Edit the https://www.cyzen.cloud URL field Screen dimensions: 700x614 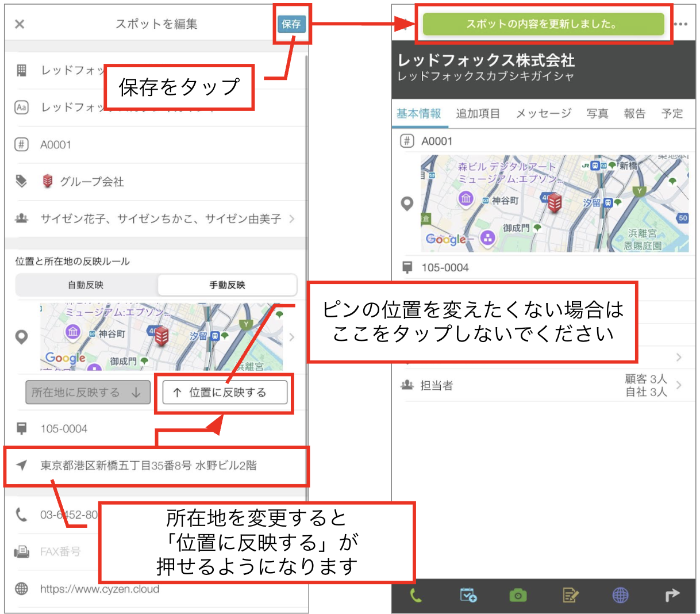pyautogui.click(x=100, y=589)
